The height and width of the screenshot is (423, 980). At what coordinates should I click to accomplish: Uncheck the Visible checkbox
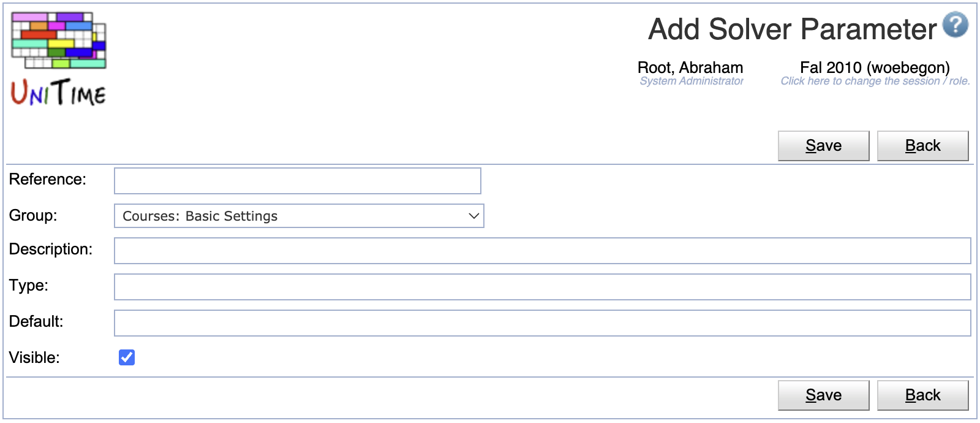[127, 357]
